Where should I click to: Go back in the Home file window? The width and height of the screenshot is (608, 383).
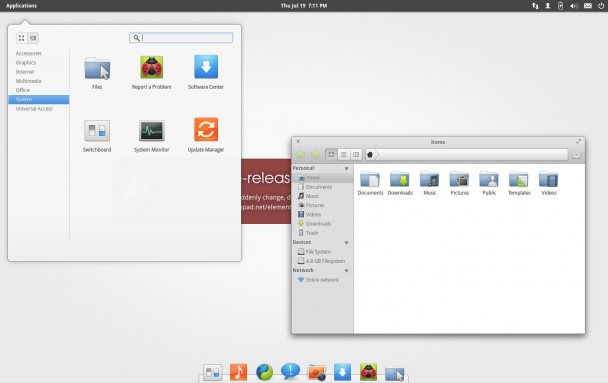click(301, 155)
